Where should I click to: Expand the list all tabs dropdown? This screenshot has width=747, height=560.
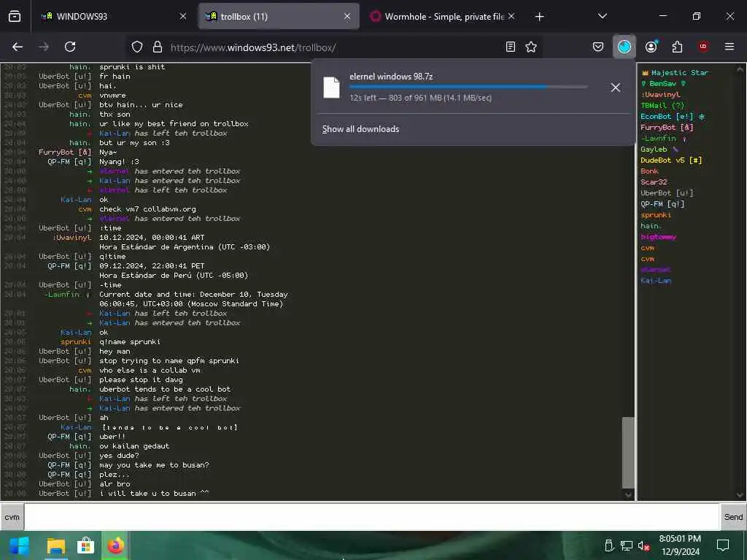click(x=602, y=16)
